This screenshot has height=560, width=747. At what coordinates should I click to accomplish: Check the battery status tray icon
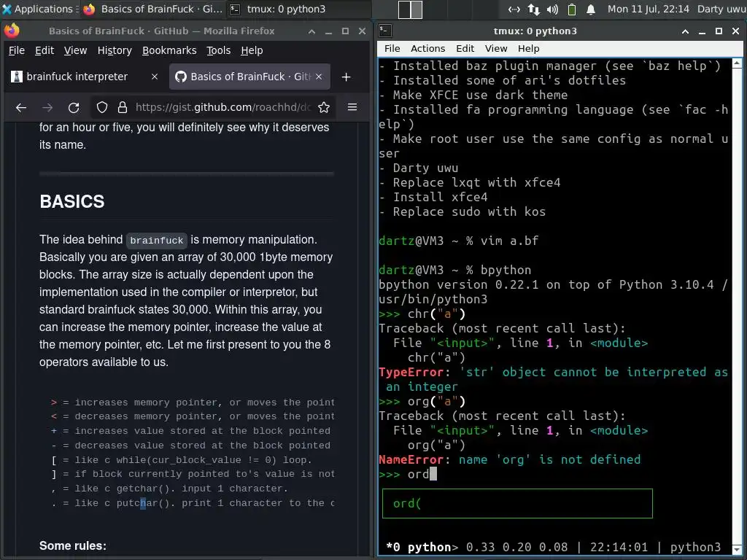point(572,9)
